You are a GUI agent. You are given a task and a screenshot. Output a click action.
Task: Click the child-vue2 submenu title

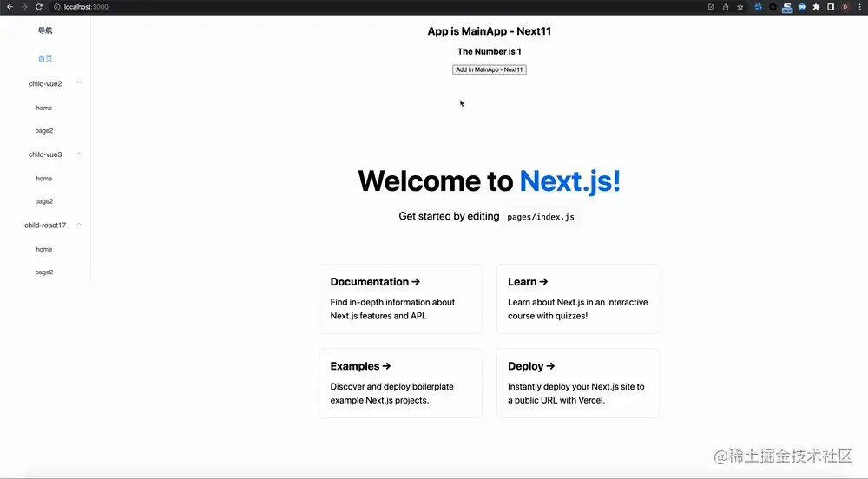pos(45,83)
